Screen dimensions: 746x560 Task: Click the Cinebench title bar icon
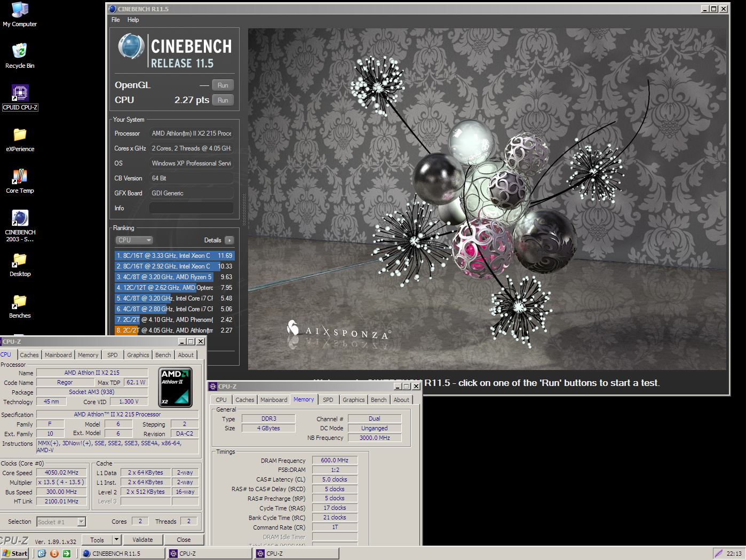(112, 9)
